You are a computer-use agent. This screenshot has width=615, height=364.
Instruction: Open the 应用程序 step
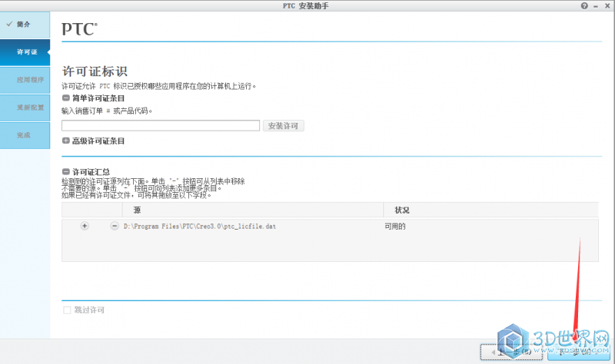[x=25, y=80]
